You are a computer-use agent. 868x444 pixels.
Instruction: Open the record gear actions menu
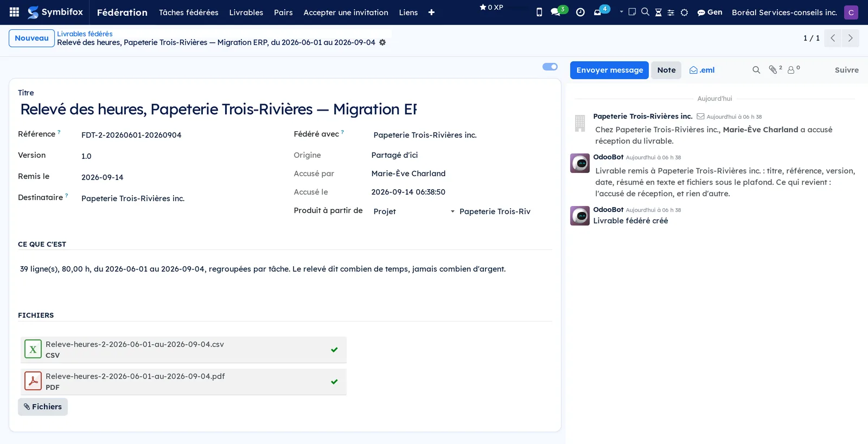point(382,42)
